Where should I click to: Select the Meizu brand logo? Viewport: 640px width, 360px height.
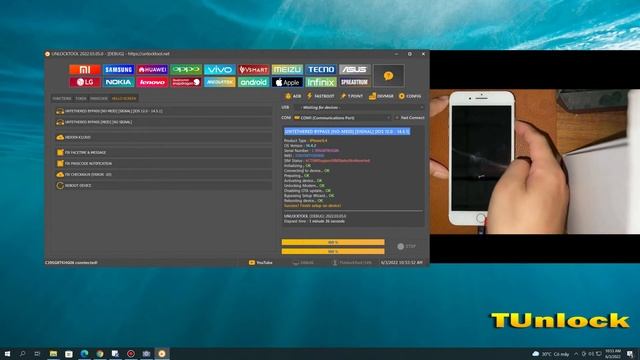pos(287,69)
